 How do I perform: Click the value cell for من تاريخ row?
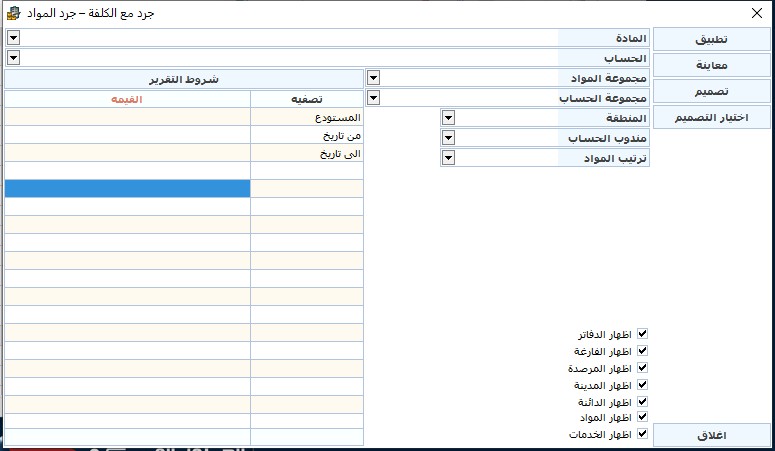point(128,135)
